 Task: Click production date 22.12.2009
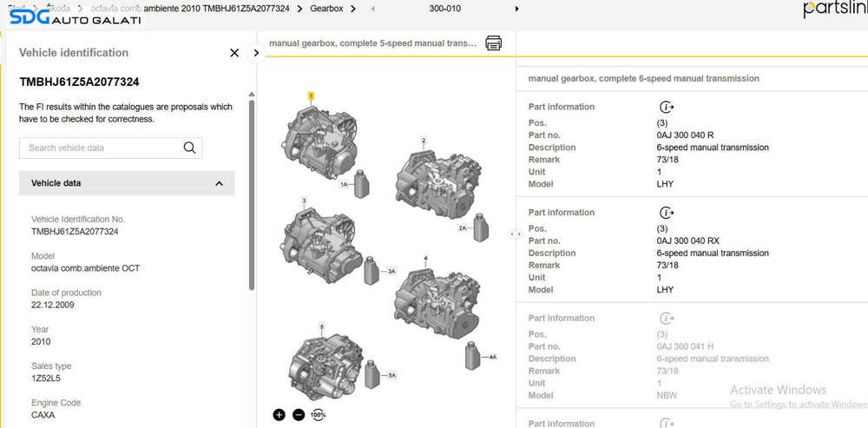(x=53, y=305)
